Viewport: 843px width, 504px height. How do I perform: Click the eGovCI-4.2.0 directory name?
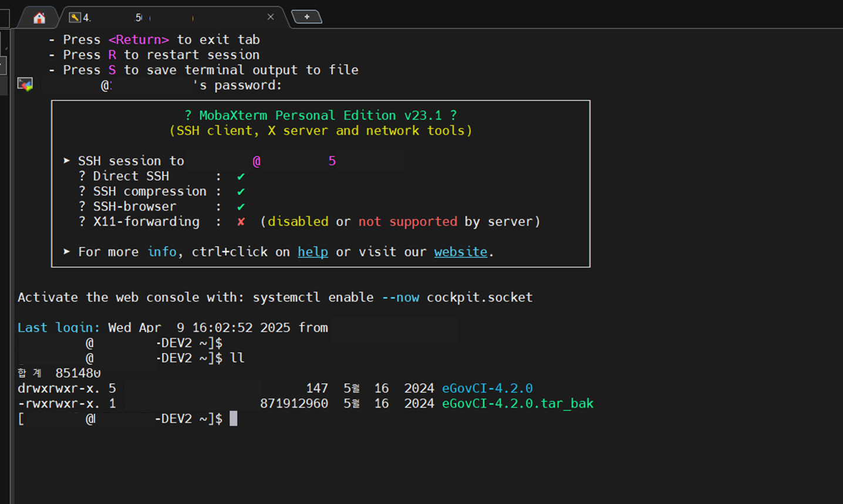point(487,388)
